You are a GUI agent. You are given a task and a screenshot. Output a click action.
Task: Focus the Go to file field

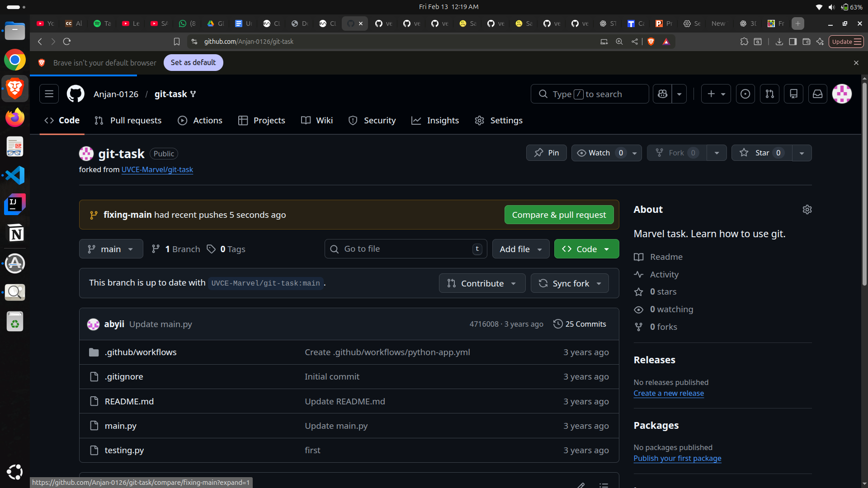click(405, 249)
